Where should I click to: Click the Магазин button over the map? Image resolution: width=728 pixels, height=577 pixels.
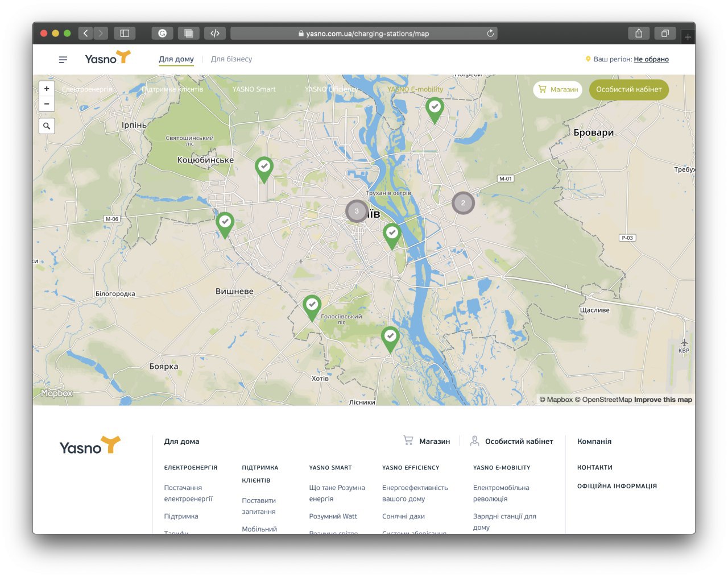point(558,89)
